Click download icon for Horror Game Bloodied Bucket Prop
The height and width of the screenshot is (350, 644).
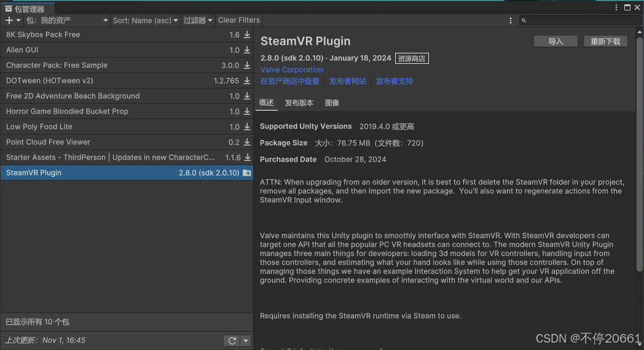coord(247,111)
